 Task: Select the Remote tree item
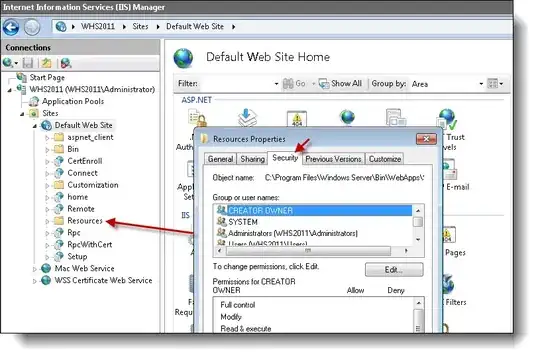click(x=81, y=209)
